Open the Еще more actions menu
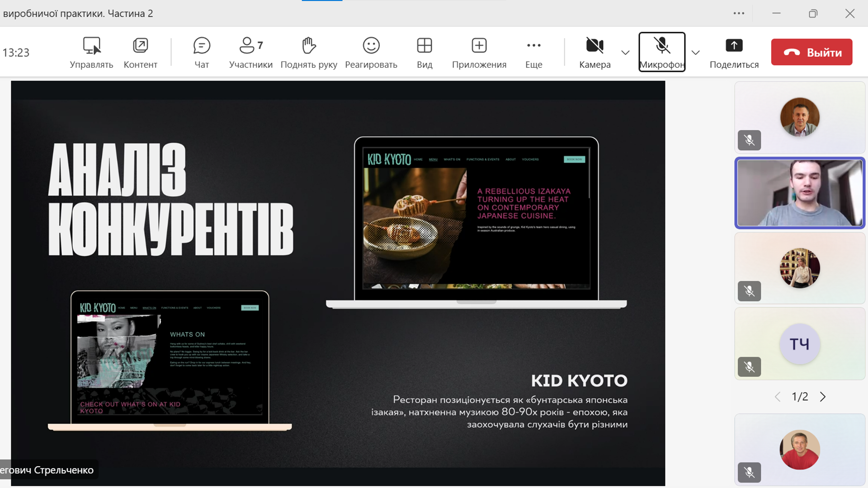Screen dimensions: 868x488 pyautogui.click(x=533, y=46)
